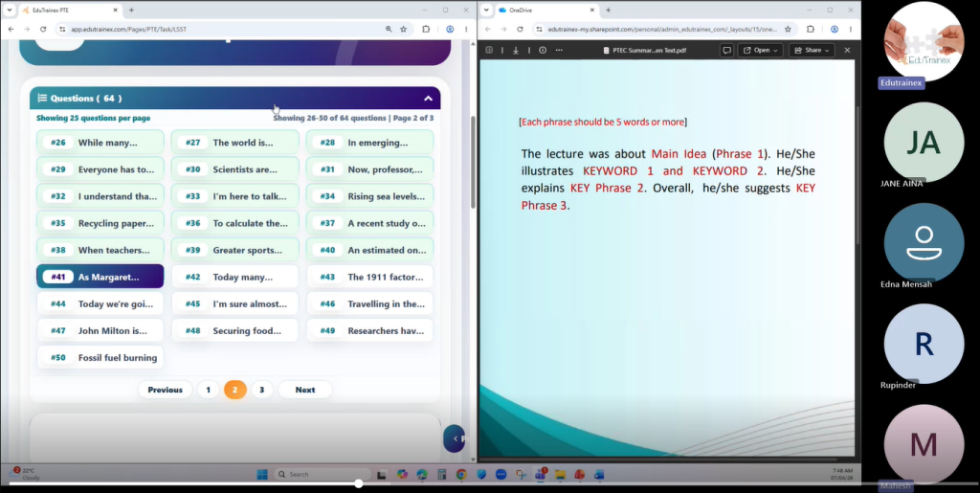Go to questions page 1
This screenshot has width=980, height=493.
[208, 390]
